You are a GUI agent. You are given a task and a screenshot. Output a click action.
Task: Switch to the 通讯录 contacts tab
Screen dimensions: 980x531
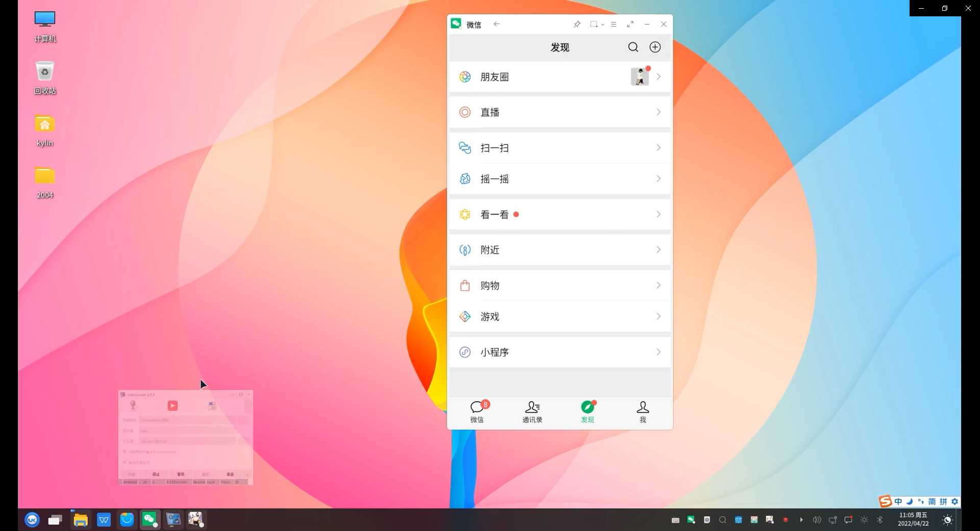coord(532,412)
